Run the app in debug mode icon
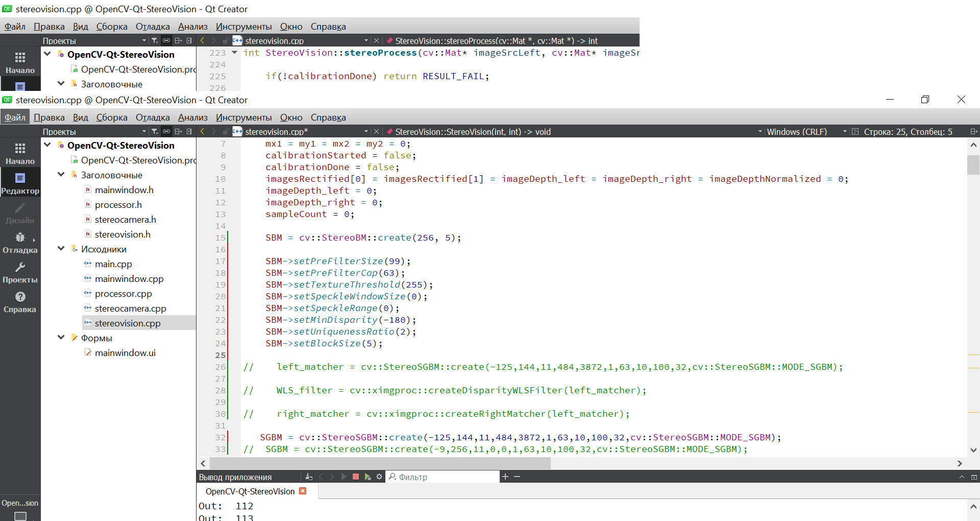980x521 pixels. (x=368, y=477)
